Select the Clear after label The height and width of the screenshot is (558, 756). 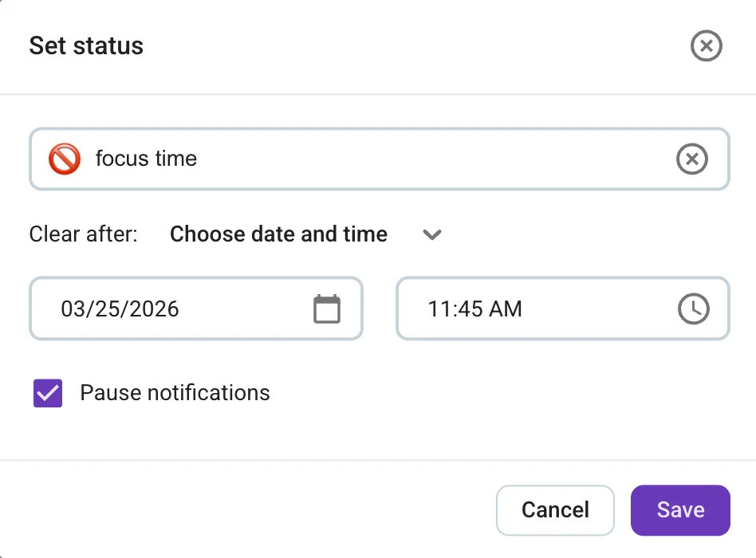point(83,234)
